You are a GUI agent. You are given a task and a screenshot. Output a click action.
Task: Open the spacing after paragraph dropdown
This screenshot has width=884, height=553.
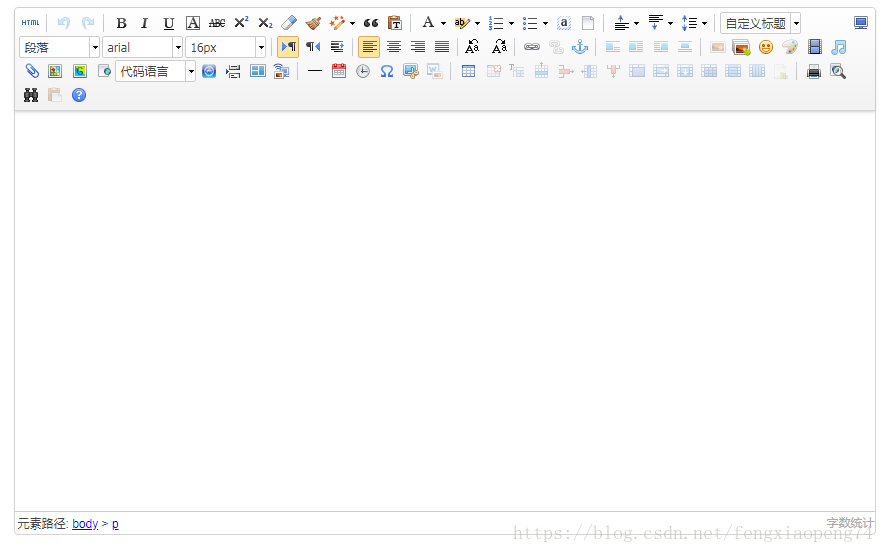670,23
